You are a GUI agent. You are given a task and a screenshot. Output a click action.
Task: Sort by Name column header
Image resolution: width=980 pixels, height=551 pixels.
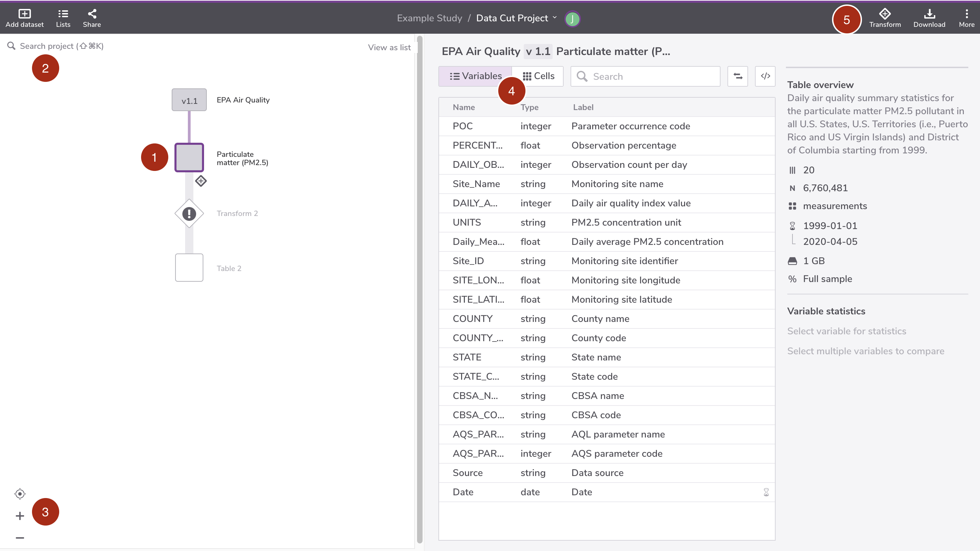coord(464,107)
